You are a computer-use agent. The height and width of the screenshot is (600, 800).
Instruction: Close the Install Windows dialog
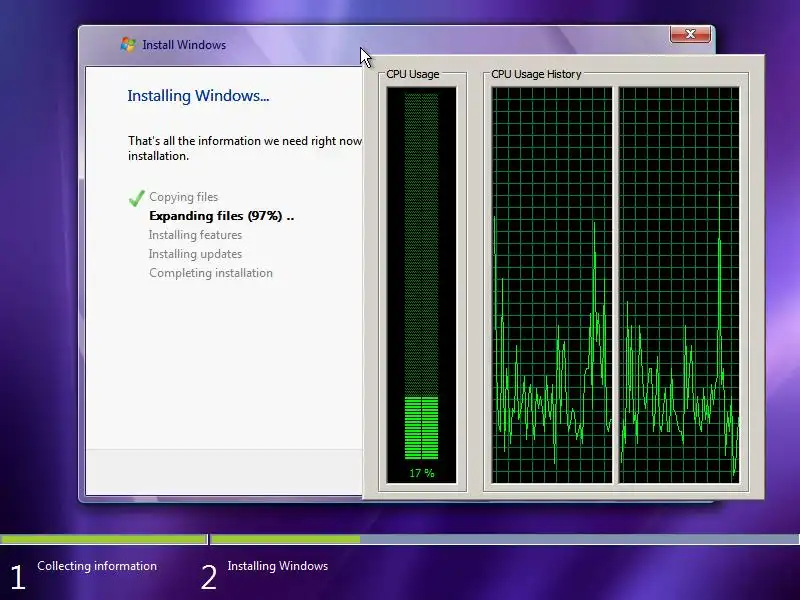tap(690, 34)
